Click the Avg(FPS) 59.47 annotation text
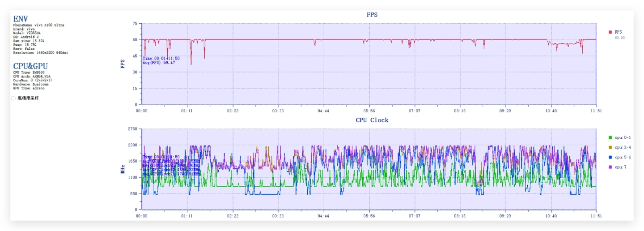Viewport: 644px width, 231px height. [159, 63]
